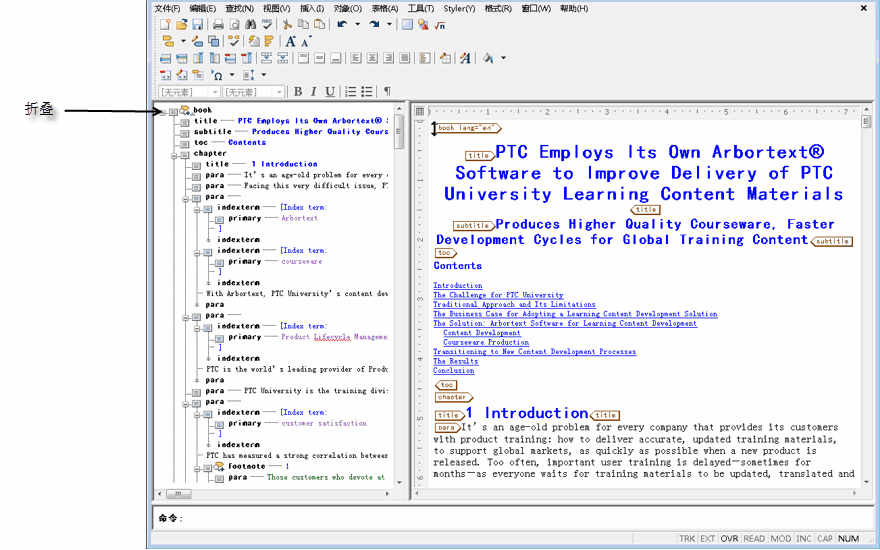
Task: Open the Styler(Y) menu
Action: pyautogui.click(x=459, y=8)
